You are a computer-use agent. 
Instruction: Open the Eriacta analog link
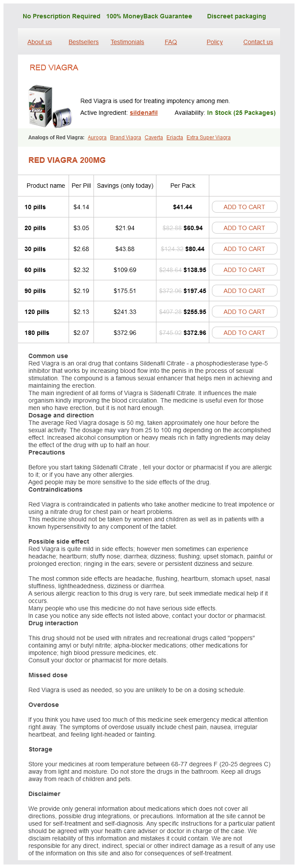[x=175, y=138]
